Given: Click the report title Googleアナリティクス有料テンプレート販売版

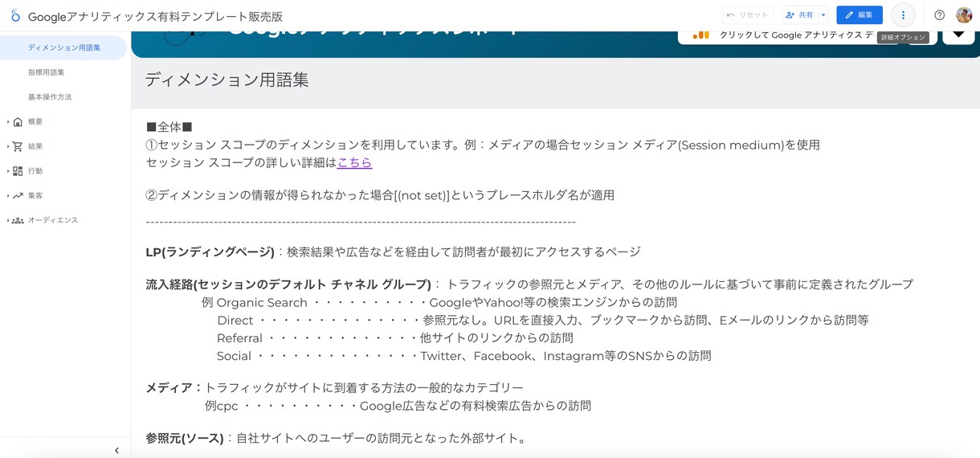Looking at the screenshot, I should tap(155, 16).
